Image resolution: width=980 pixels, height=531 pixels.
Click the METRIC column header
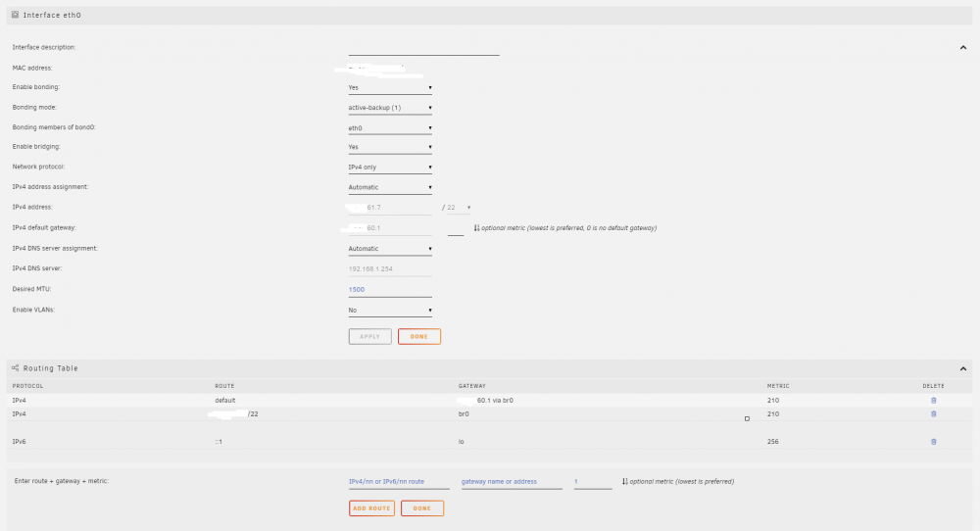click(778, 386)
